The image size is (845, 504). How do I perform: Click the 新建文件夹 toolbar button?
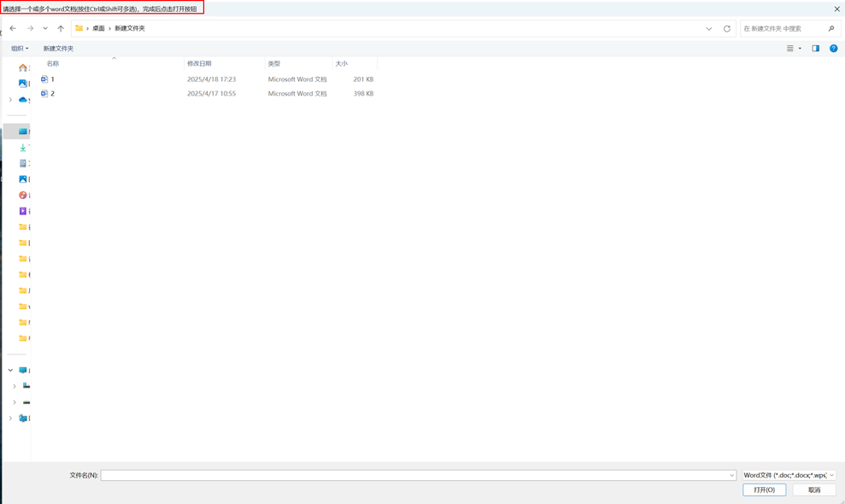[58, 49]
